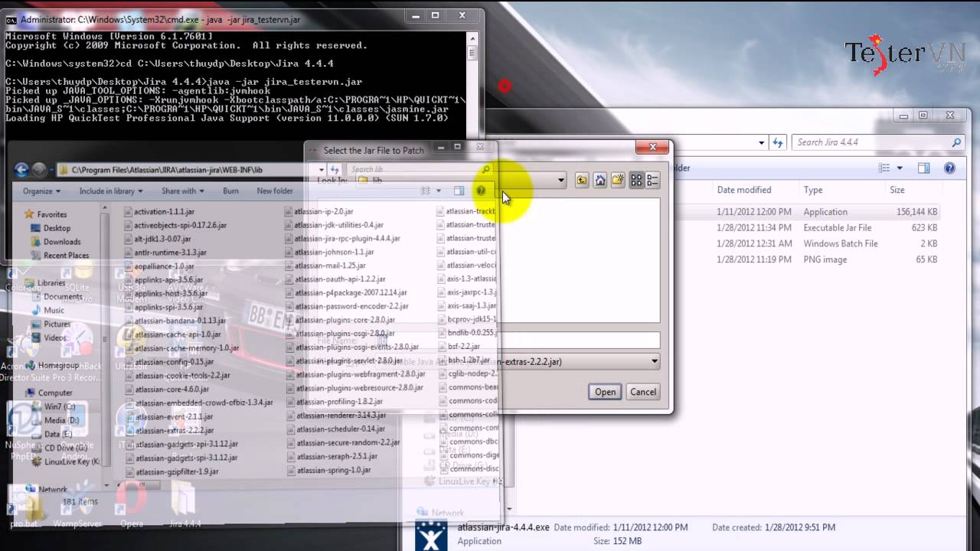The height and width of the screenshot is (551, 980).
Task: Select Pictures library in navigation pane
Action: (57, 324)
